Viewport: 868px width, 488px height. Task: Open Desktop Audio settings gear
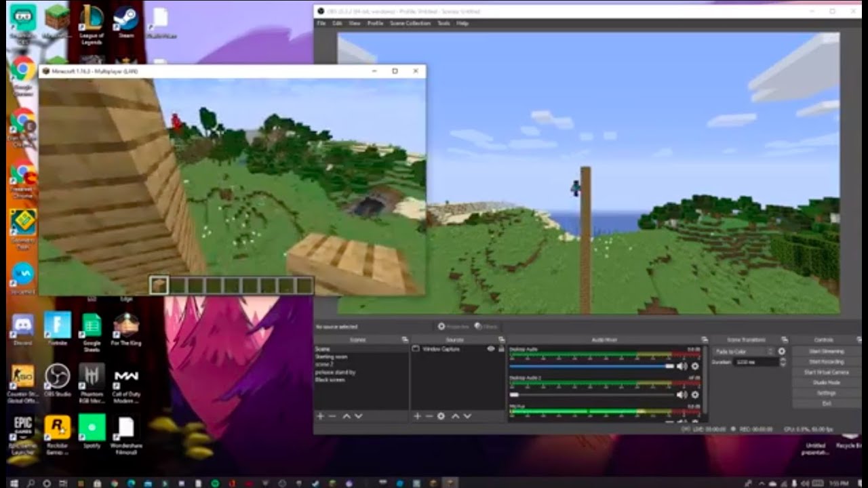pyautogui.click(x=694, y=366)
